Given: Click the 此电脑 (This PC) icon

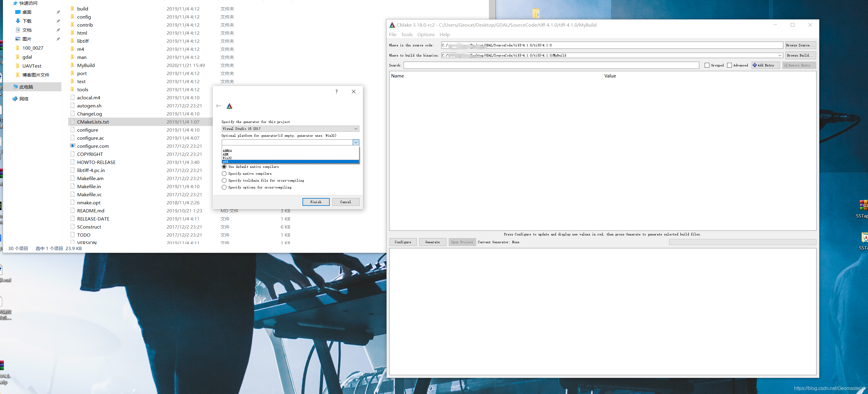Looking at the screenshot, I should pos(16,87).
